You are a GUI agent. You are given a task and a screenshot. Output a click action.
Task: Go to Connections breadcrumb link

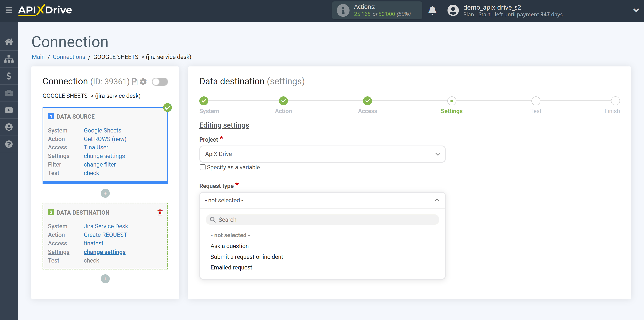point(69,57)
